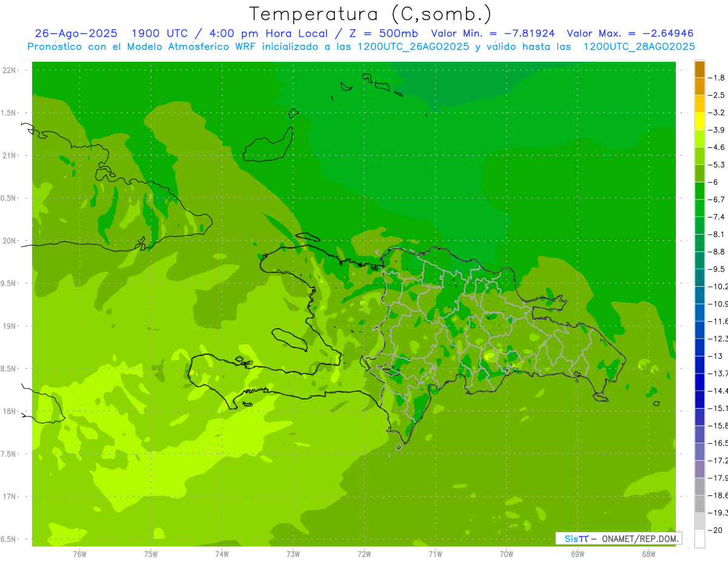
Task: Click the '-1.8' color scale label
Action: (x=718, y=78)
